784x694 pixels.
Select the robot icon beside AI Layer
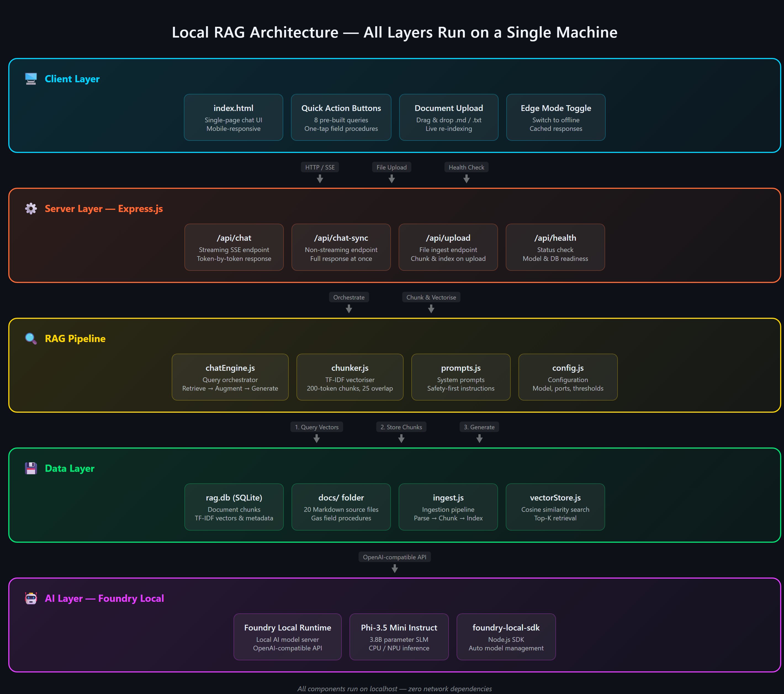pyautogui.click(x=31, y=598)
